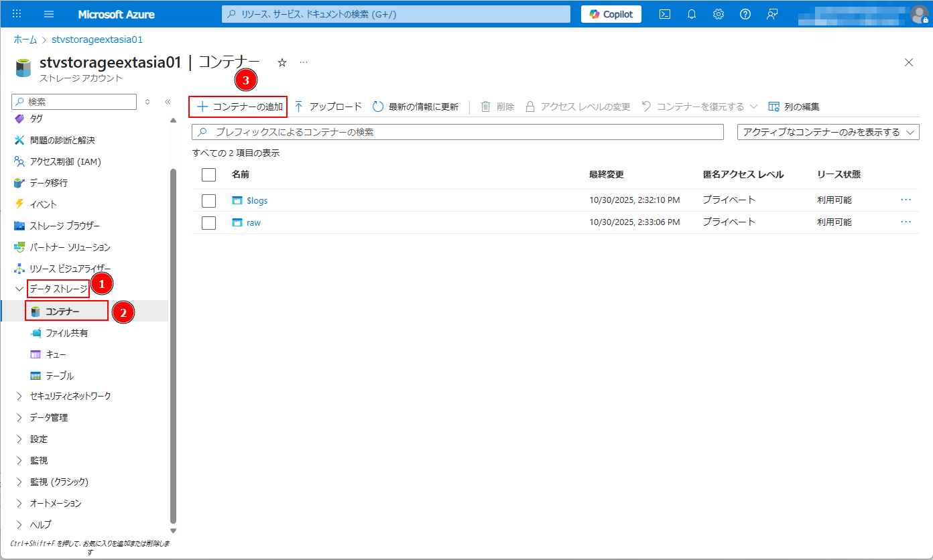The height and width of the screenshot is (560, 933).
Task: Open the raw container link
Action: (253, 222)
